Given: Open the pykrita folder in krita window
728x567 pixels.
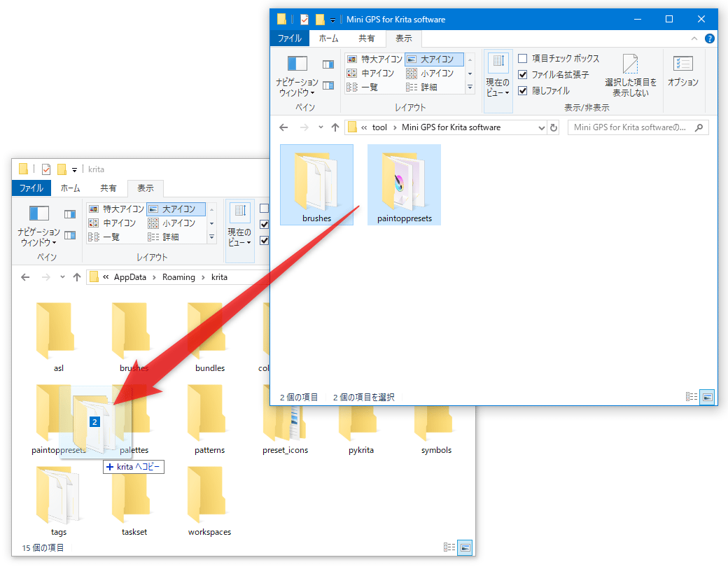Looking at the screenshot, I should [361, 430].
